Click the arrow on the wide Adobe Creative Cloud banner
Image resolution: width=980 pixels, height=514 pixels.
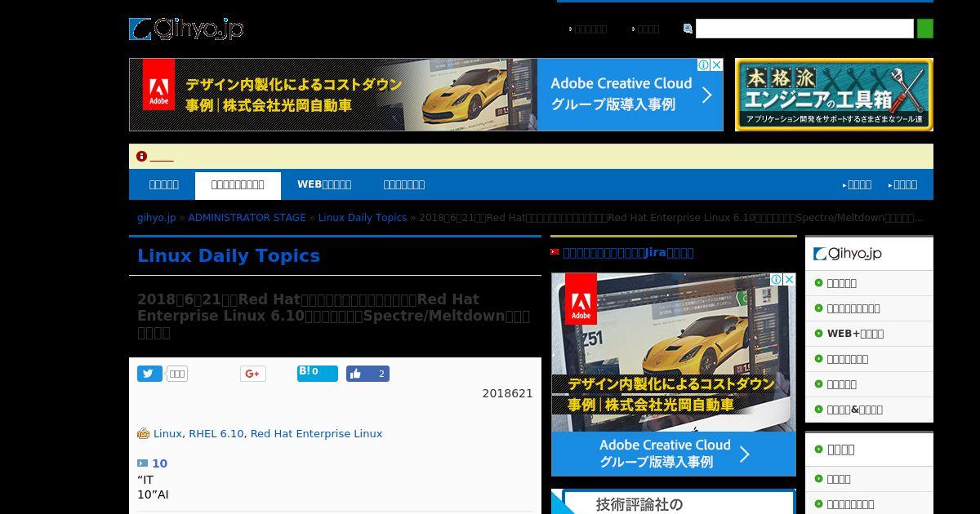pyautogui.click(x=707, y=95)
